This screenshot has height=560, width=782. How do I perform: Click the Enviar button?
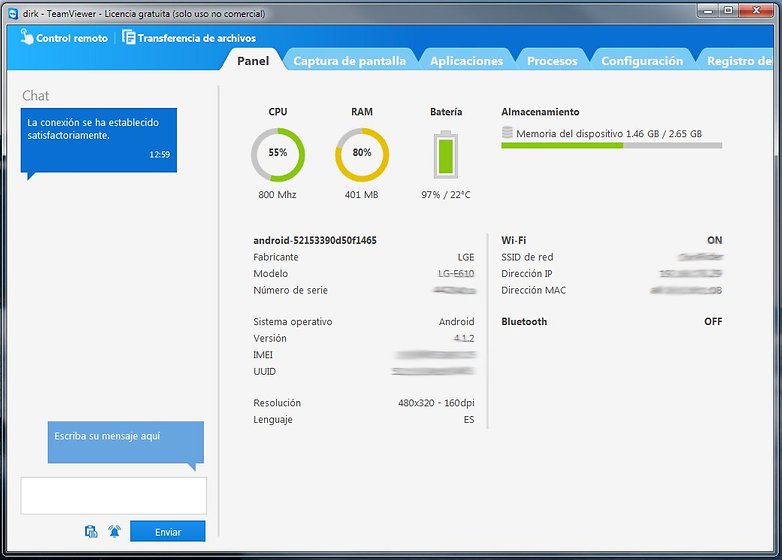[168, 532]
